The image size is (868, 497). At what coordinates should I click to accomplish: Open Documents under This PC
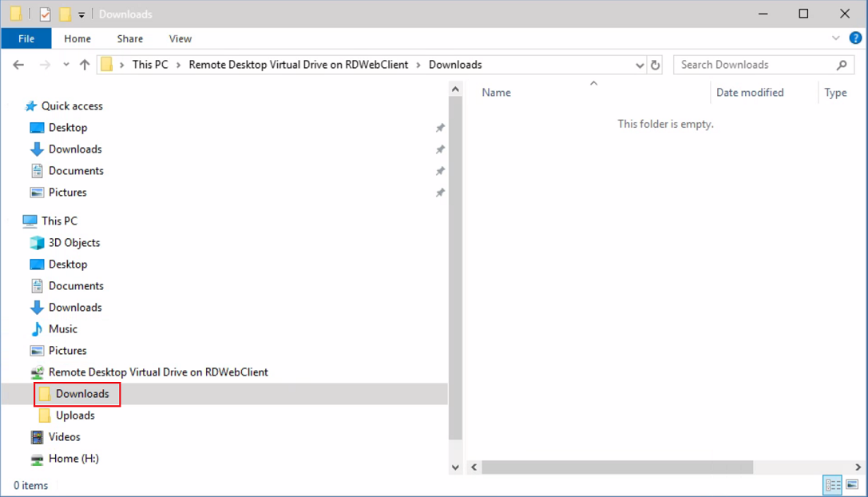tap(76, 286)
